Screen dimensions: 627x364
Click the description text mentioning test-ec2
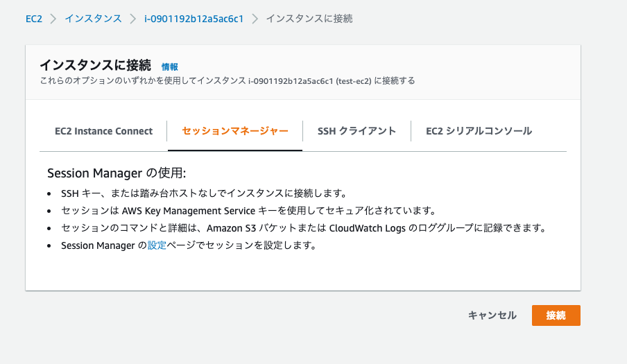tap(227, 81)
